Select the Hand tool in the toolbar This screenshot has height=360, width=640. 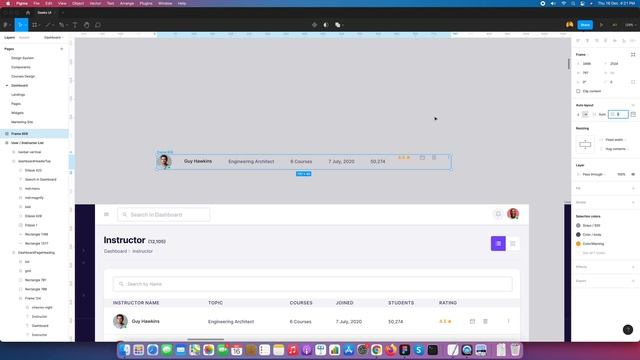click(x=87, y=25)
